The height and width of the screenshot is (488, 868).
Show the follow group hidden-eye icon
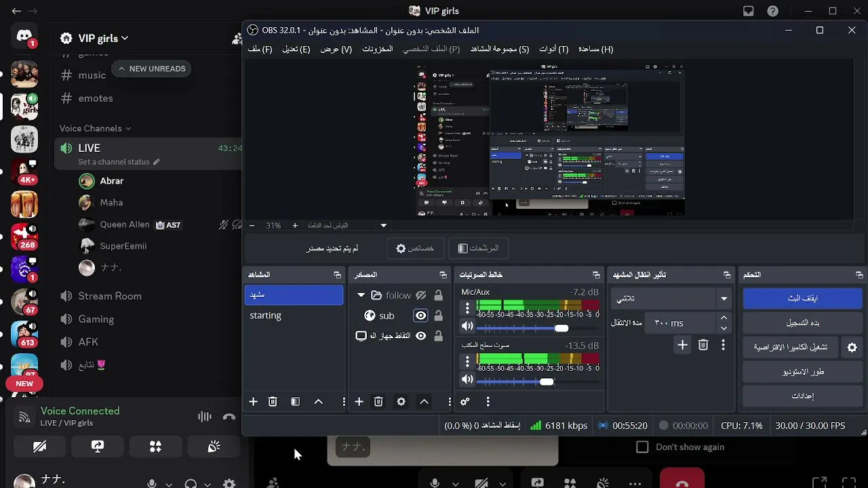[421, 296]
